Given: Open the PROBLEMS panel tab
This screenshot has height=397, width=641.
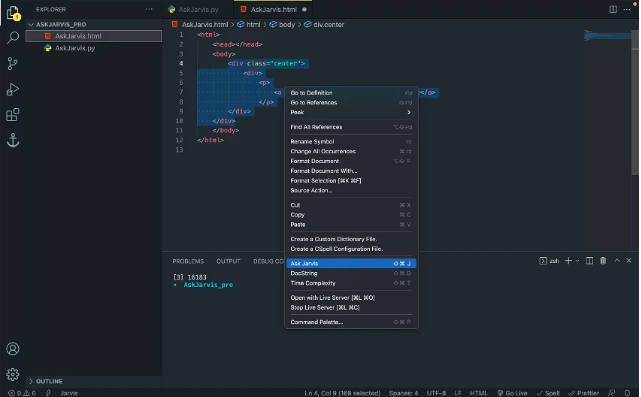Looking at the screenshot, I should click(188, 261).
